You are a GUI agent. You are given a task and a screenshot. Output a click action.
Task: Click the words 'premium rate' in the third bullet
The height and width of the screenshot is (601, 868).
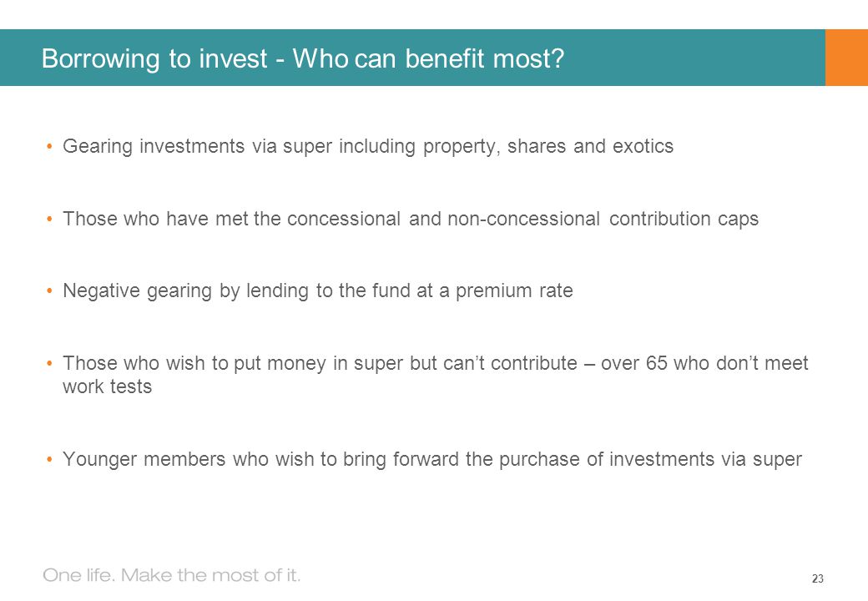[514, 291]
